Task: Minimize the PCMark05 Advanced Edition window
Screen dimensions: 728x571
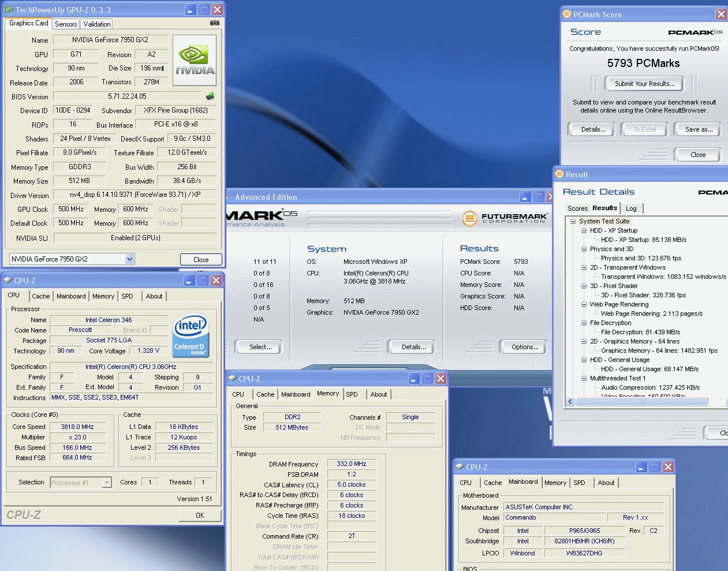Action: pos(525,197)
